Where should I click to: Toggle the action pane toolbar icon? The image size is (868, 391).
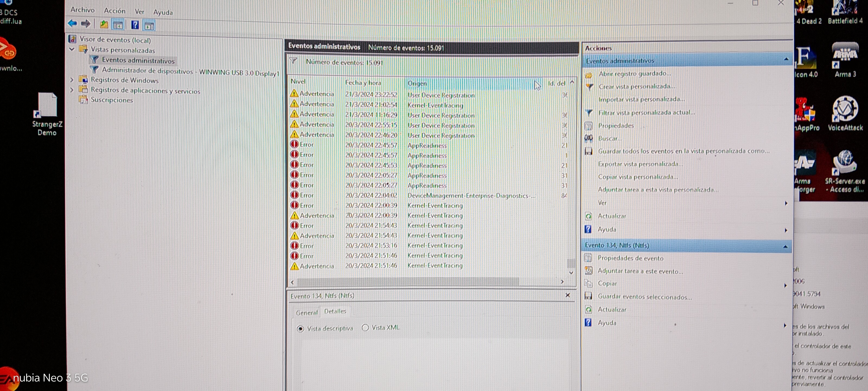149,26
